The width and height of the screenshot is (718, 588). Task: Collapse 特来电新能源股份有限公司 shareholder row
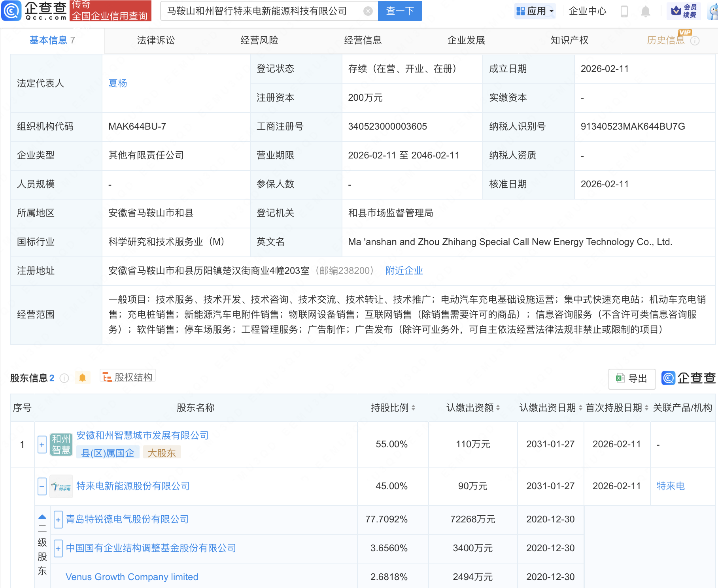coord(42,486)
